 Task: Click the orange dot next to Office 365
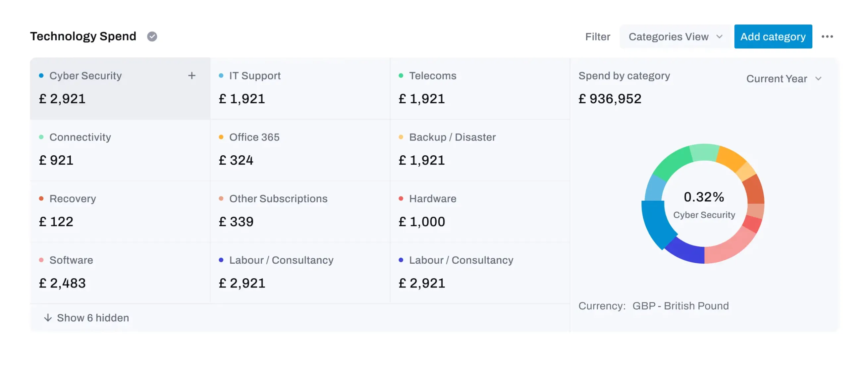221,137
